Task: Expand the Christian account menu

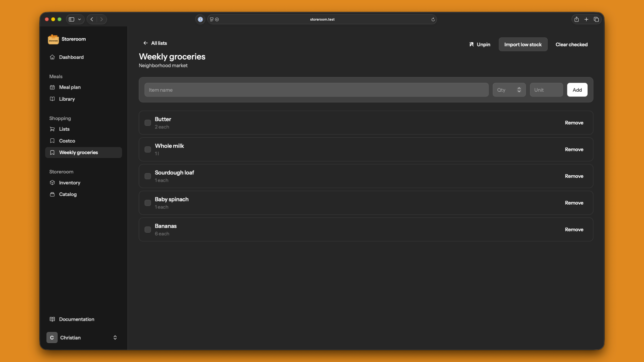Action: 83,338
